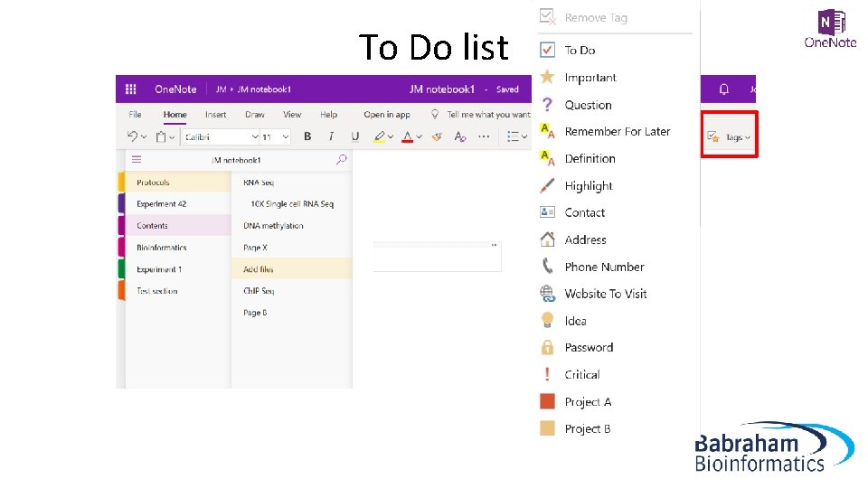Click the JM notebook1 breadcrumb link
868x488 pixels.
(264, 89)
